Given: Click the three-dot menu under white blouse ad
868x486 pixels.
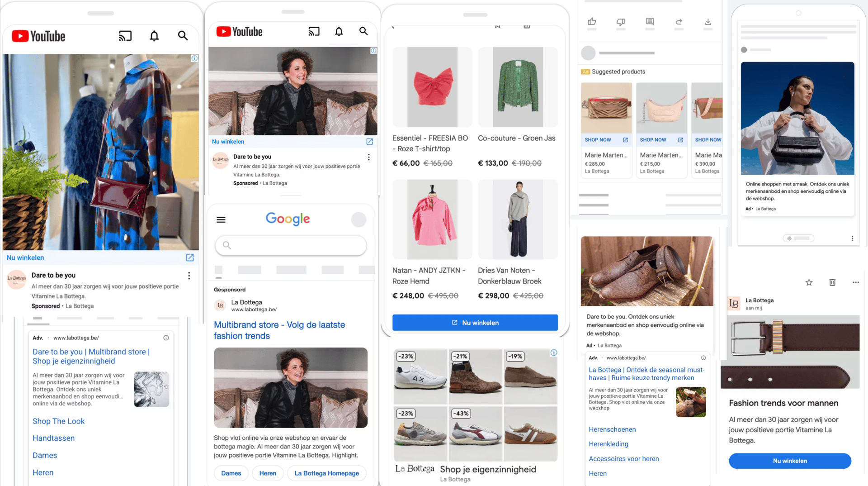Looking at the screenshot, I should click(x=853, y=238).
